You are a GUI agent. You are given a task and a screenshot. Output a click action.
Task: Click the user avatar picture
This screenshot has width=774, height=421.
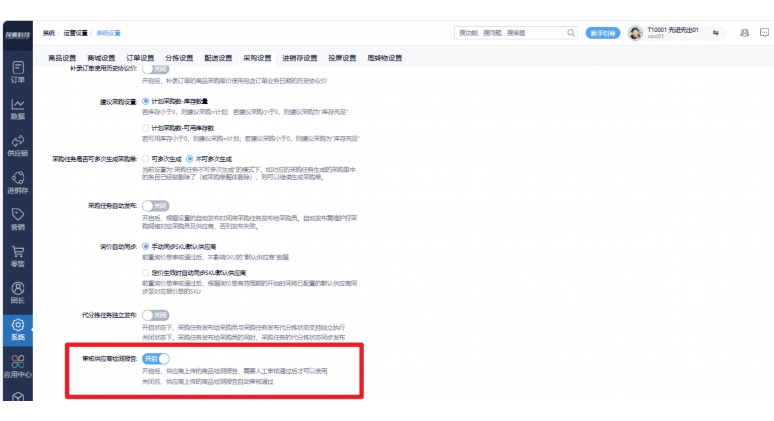point(635,33)
